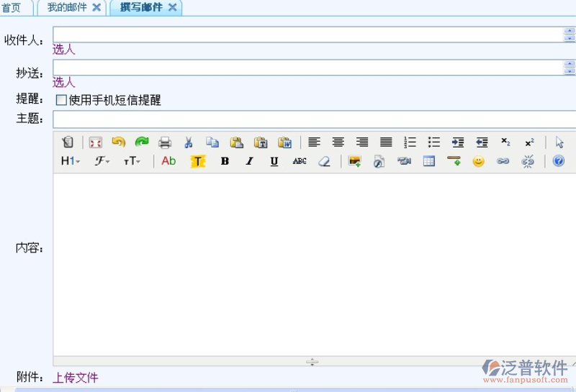The width and height of the screenshot is (576, 392).
Task: Apply italic formatting
Action: coord(249,161)
